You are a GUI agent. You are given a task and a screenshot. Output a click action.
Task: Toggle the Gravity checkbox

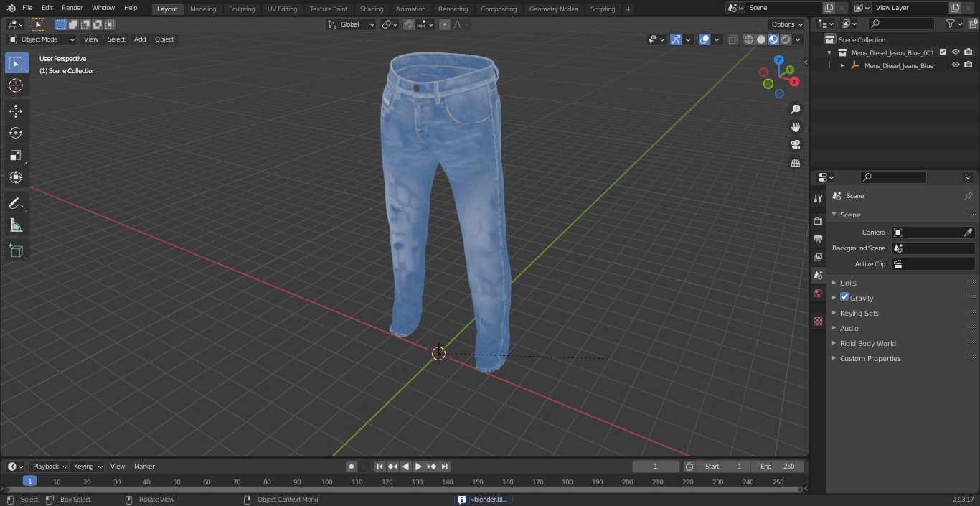(844, 297)
